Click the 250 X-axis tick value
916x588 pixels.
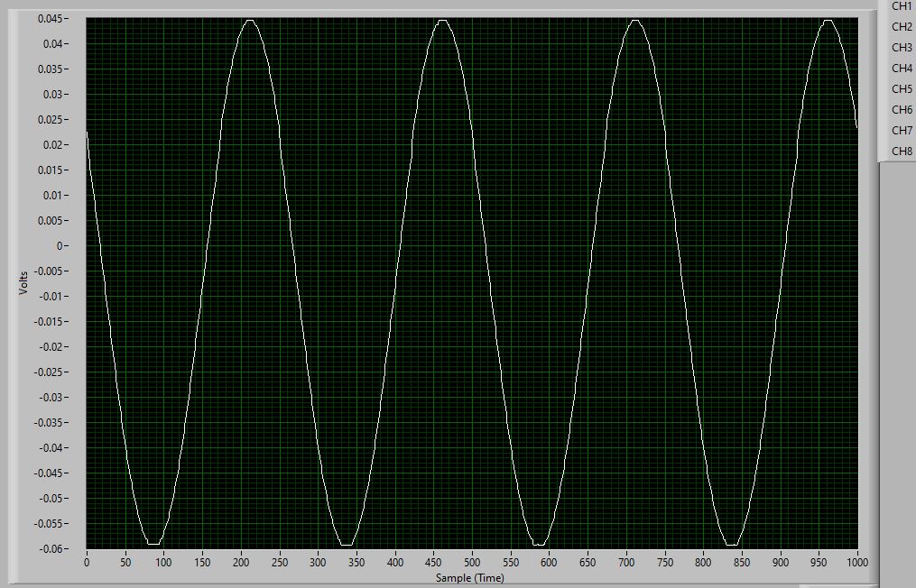pyautogui.click(x=279, y=563)
